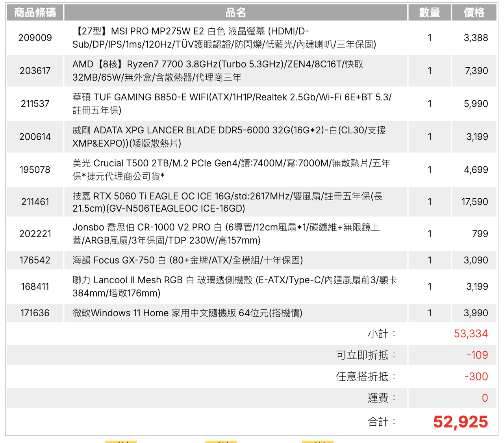
Task: Click the 商品條碼 column header
Action: coord(35,13)
